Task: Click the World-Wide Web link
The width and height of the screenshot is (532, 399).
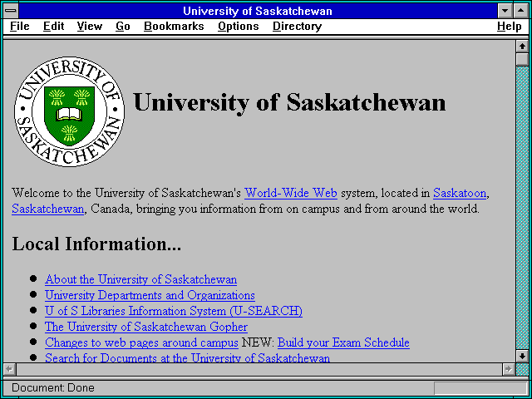Action: click(x=291, y=193)
